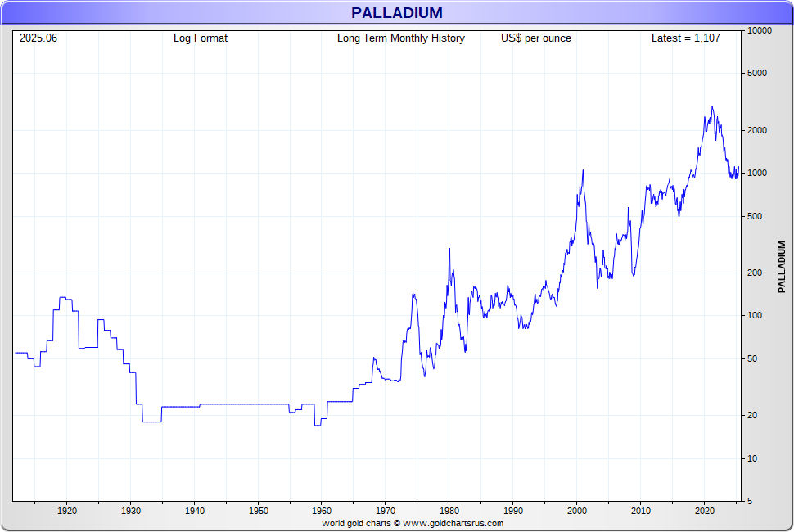Image resolution: width=794 pixels, height=532 pixels.
Task: Click the 20 y-axis label
Action: pos(752,415)
